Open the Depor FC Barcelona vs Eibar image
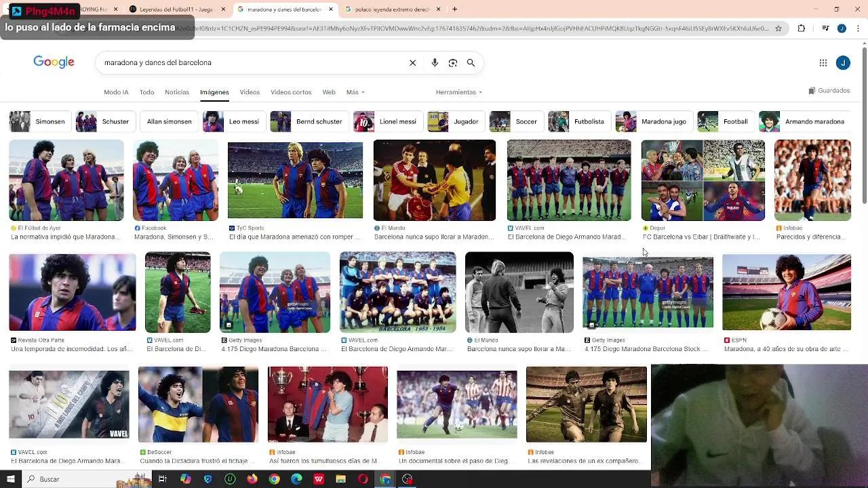 click(703, 180)
